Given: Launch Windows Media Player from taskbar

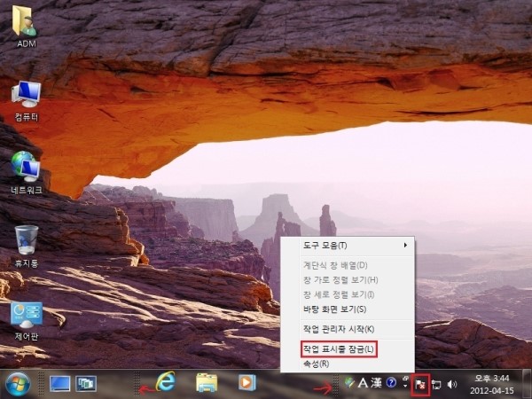Looking at the screenshot, I should click(x=247, y=382).
